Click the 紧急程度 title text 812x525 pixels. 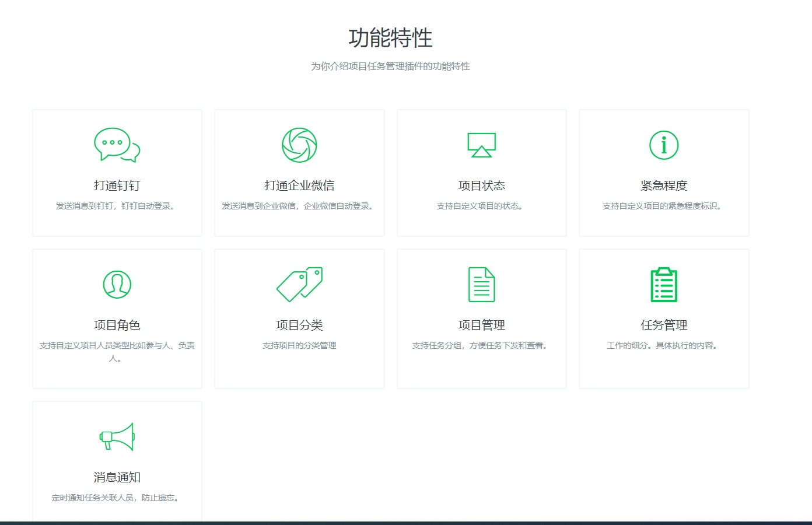click(663, 185)
